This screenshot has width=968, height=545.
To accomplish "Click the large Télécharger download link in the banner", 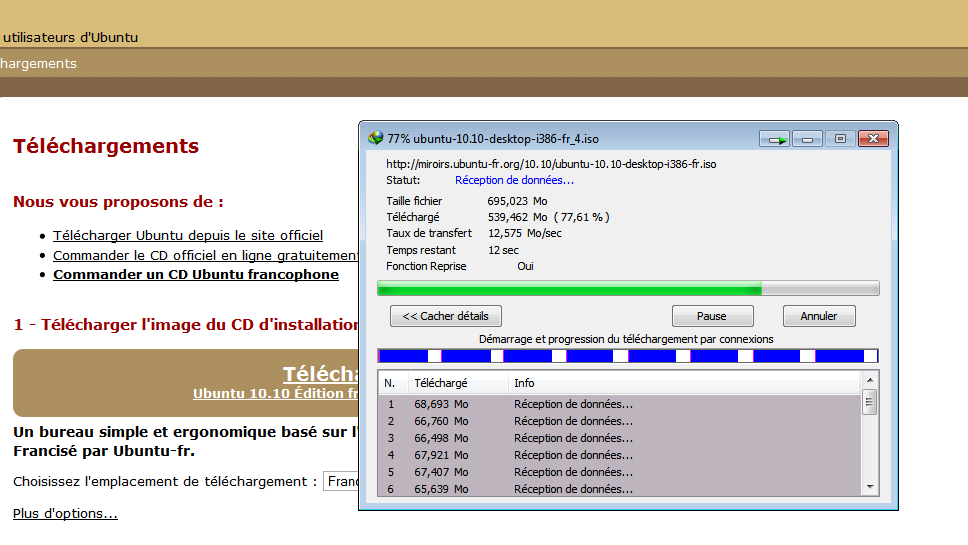I will (320, 374).
